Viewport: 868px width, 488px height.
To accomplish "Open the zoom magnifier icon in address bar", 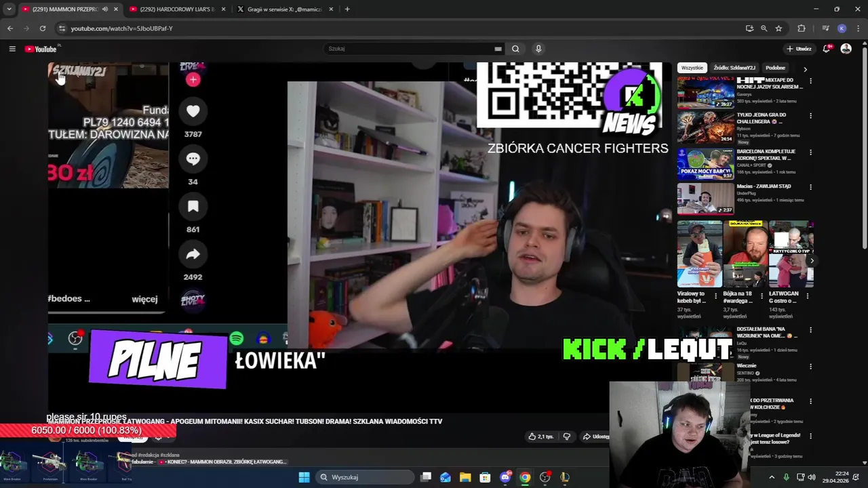I will pyautogui.click(x=764, y=28).
